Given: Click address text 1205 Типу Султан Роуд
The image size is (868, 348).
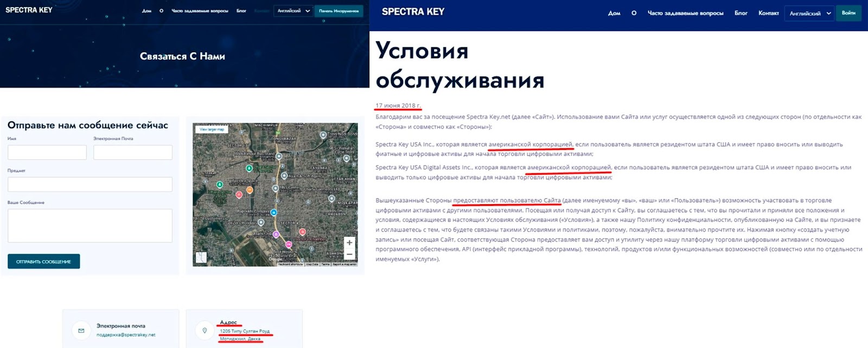Looking at the screenshot, I should click(x=245, y=331).
